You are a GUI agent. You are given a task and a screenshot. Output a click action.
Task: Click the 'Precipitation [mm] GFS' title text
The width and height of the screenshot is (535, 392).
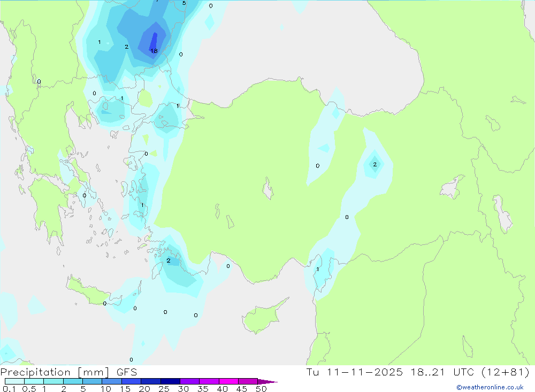pyautogui.click(x=68, y=372)
